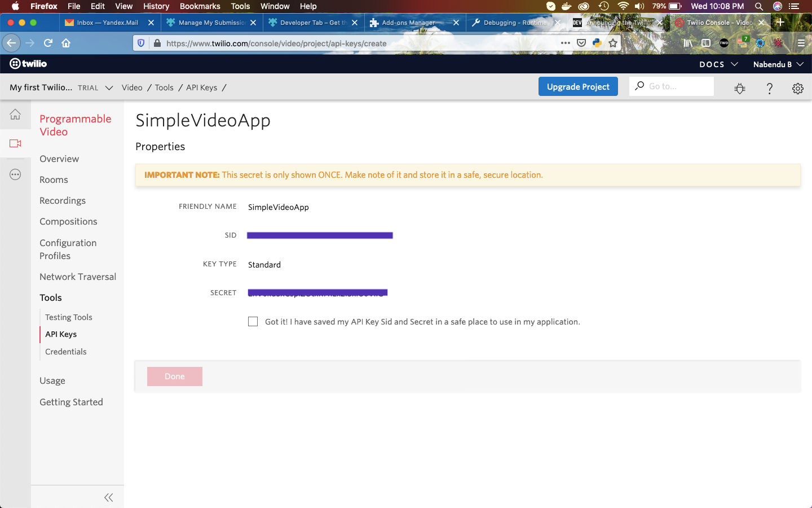Open a new browser tab with the plus
The height and width of the screenshot is (508, 812).
tap(780, 23)
